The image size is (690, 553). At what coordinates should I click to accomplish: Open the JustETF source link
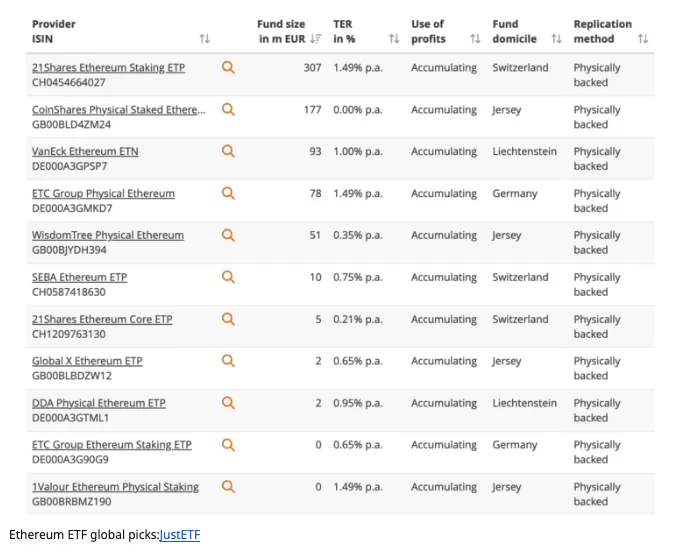[180, 535]
